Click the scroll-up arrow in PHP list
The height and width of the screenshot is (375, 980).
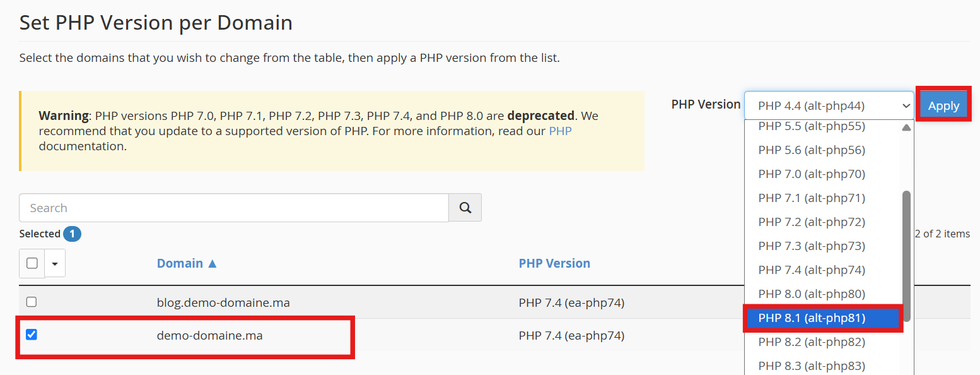coord(906,128)
